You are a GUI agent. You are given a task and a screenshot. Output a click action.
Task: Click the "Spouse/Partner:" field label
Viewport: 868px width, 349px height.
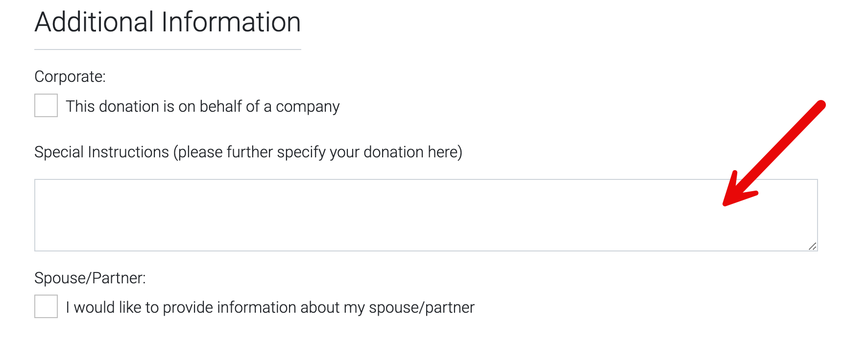point(90,278)
